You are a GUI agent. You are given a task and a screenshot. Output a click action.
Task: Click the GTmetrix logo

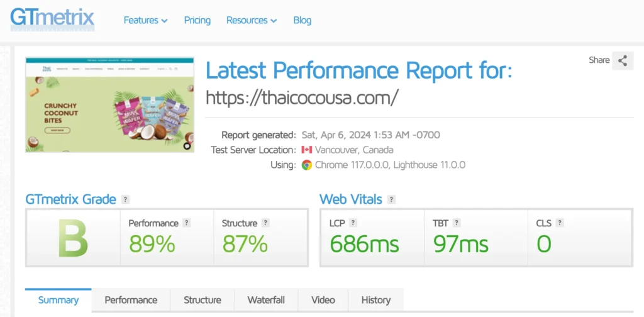(52, 18)
